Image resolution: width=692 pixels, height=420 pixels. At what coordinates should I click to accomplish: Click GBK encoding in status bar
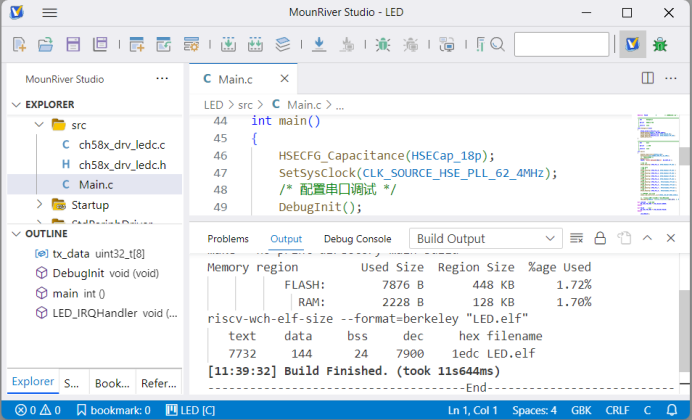581,410
